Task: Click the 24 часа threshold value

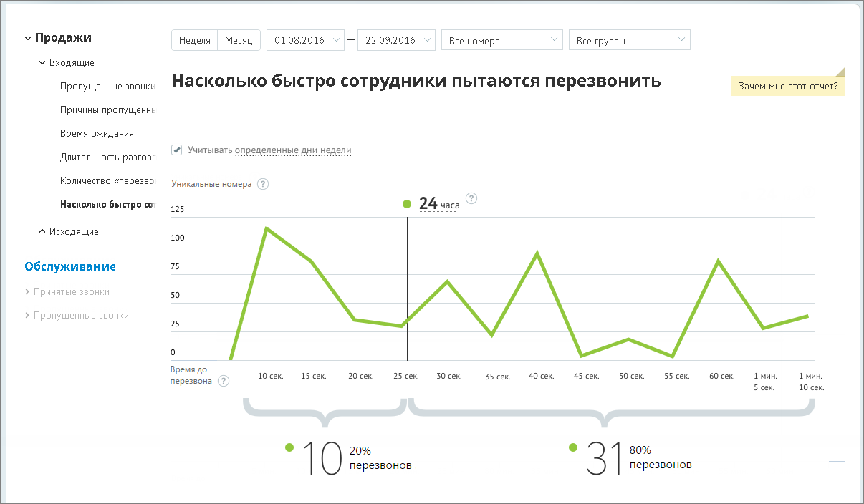Action: pos(439,204)
